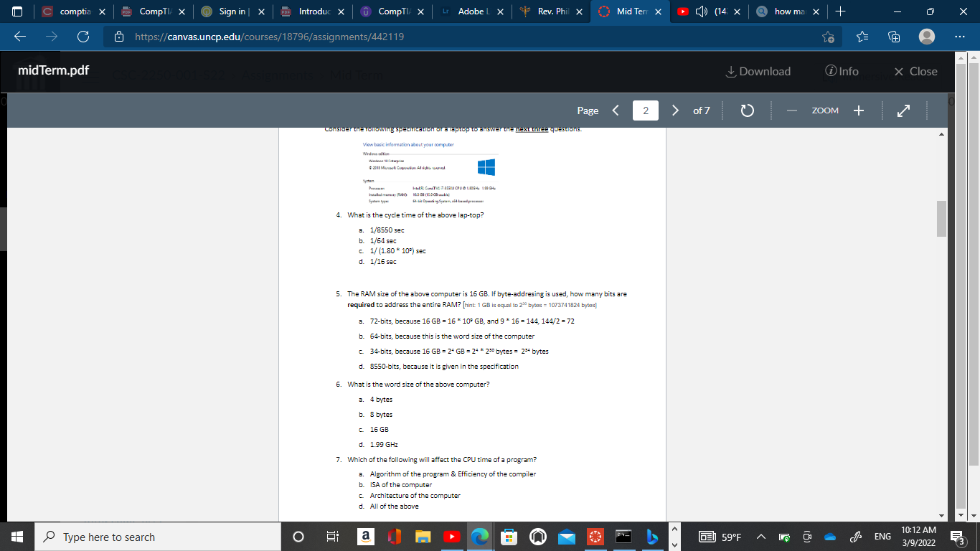Click answer 'd. All of the above'
This screenshot has width=980, height=551.
pos(388,507)
